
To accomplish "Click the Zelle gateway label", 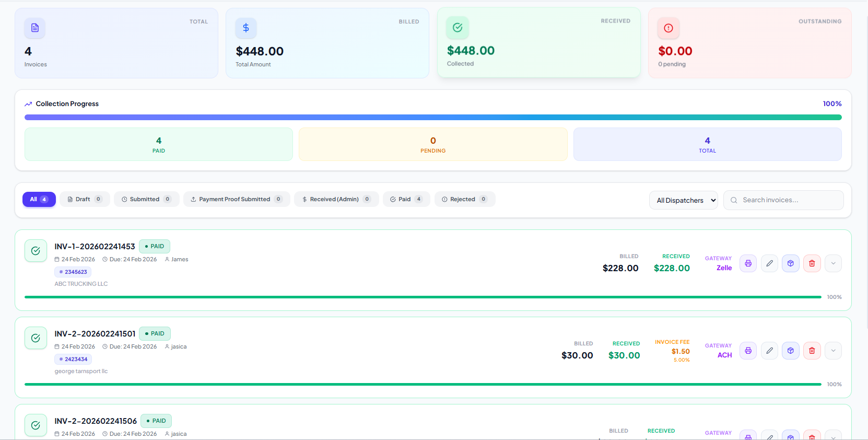I will point(724,268).
